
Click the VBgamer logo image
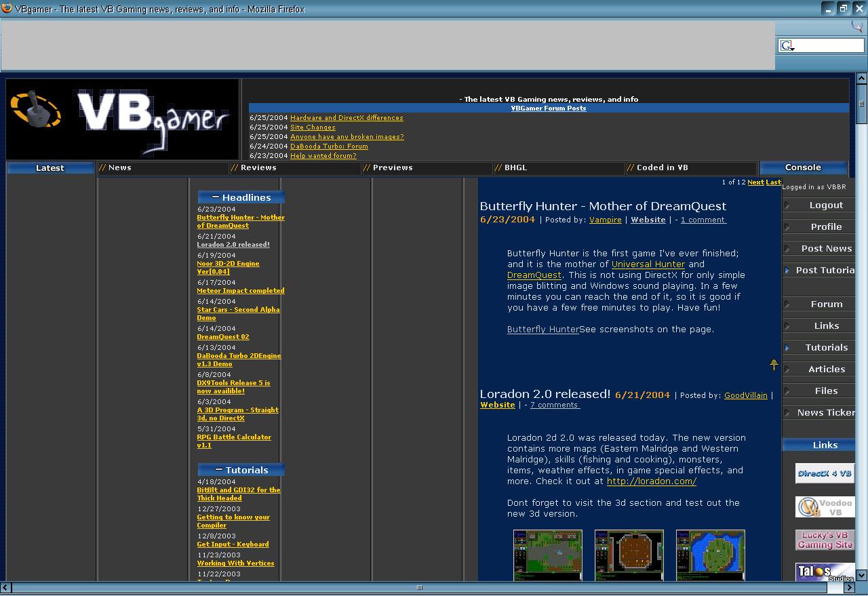tap(122, 119)
